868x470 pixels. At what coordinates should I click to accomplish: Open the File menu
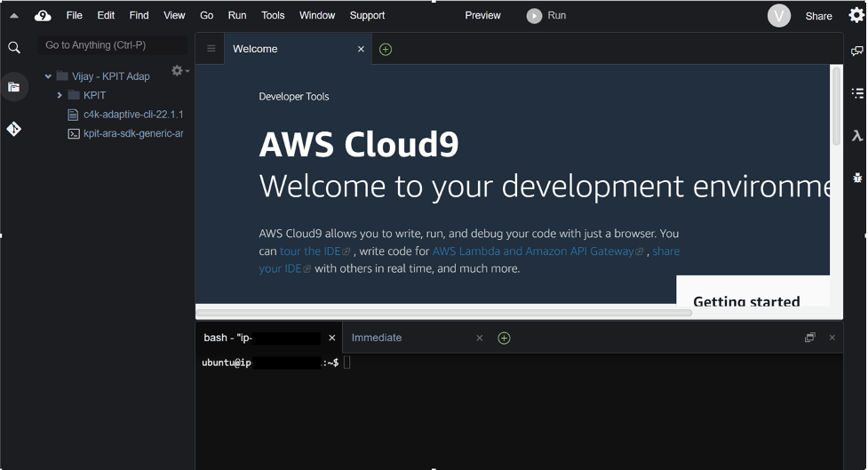coord(74,15)
